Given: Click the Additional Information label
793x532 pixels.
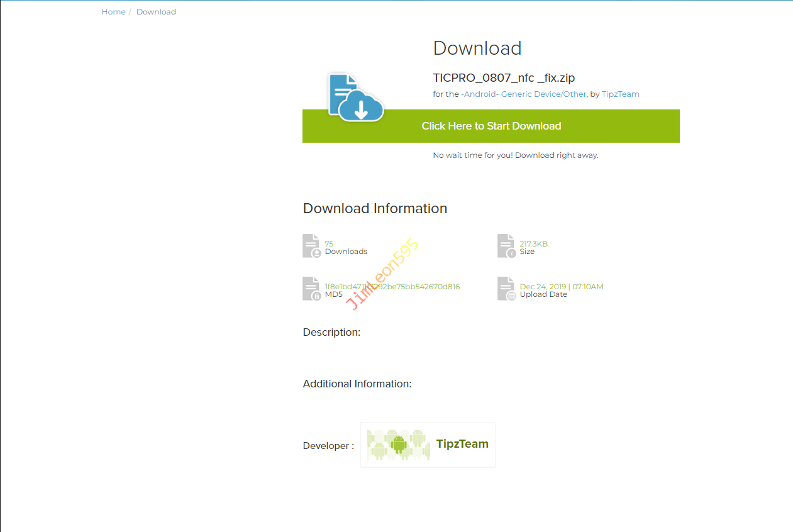Looking at the screenshot, I should point(357,384).
